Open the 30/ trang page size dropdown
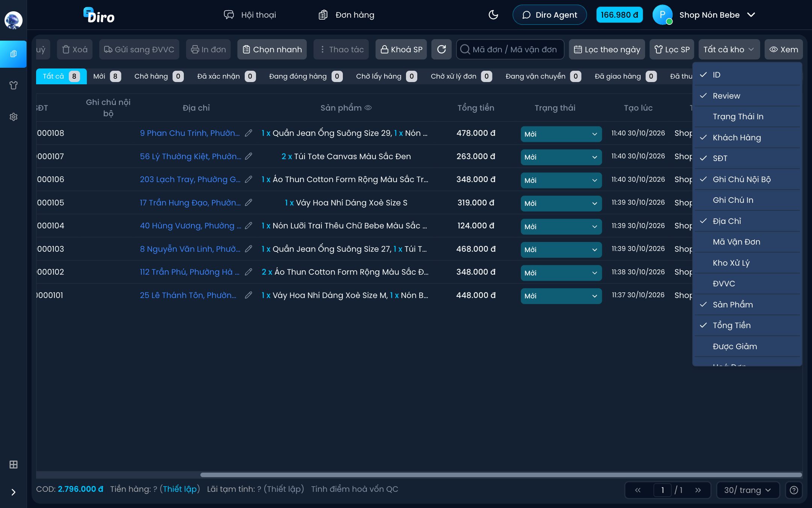This screenshot has height=508, width=812. click(748, 490)
